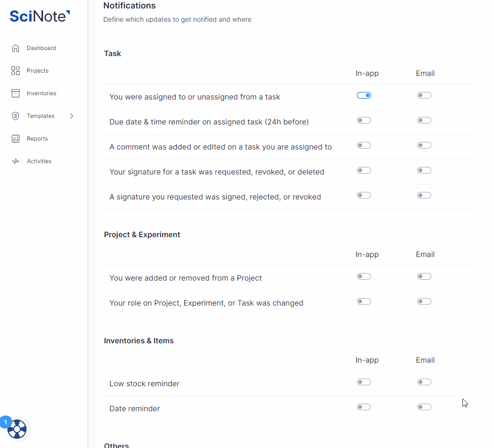Image resolution: width=494 pixels, height=448 pixels.
Task: Open the Reports sidebar link
Action: point(37,139)
